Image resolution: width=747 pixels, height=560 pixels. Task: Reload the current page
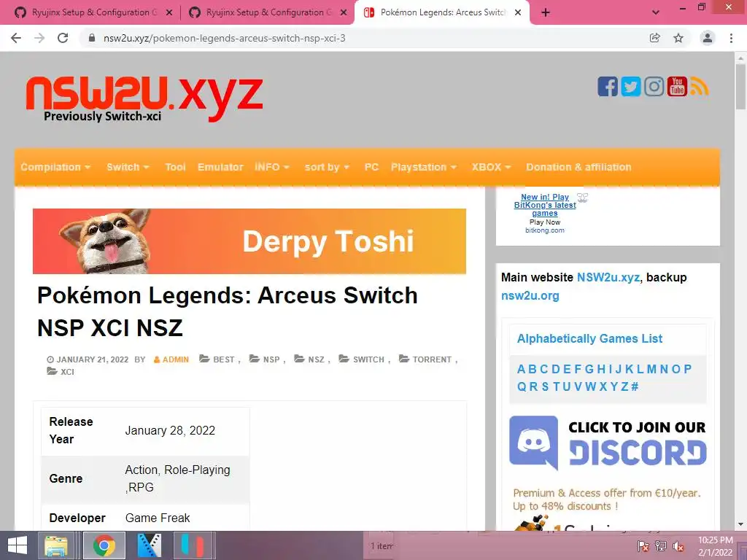pyautogui.click(x=63, y=38)
